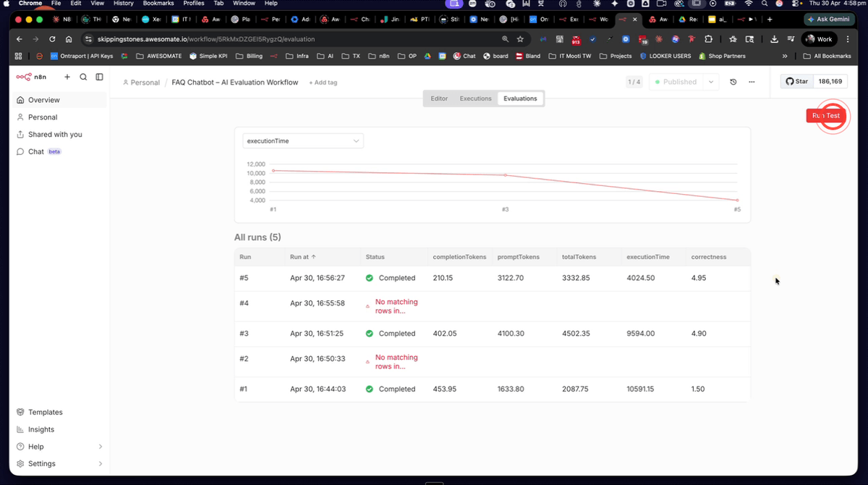Click the GitHub Star button

point(797,82)
